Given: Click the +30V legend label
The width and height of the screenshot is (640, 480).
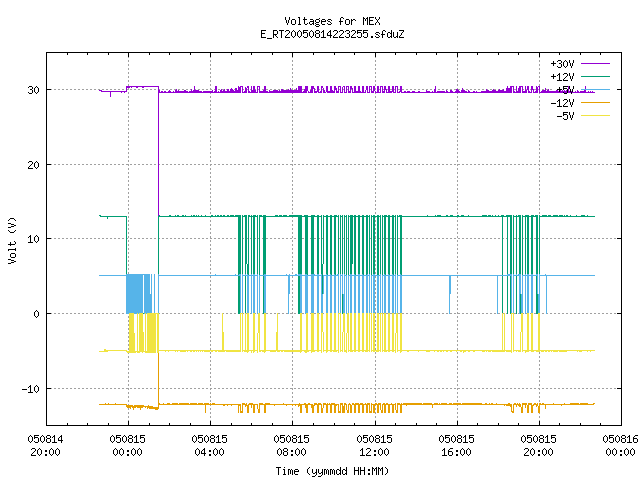Looking at the screenshot, I should click(562, 64).
